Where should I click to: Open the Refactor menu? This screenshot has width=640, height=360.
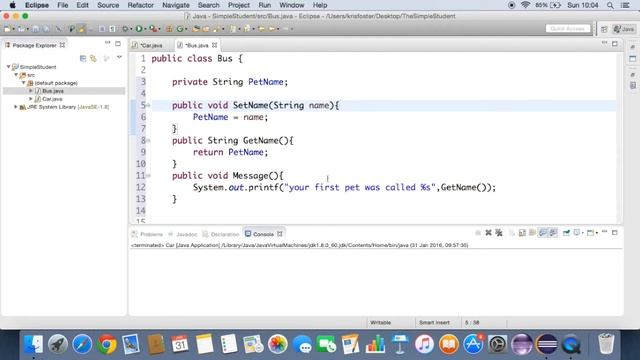tap(140, 5)
